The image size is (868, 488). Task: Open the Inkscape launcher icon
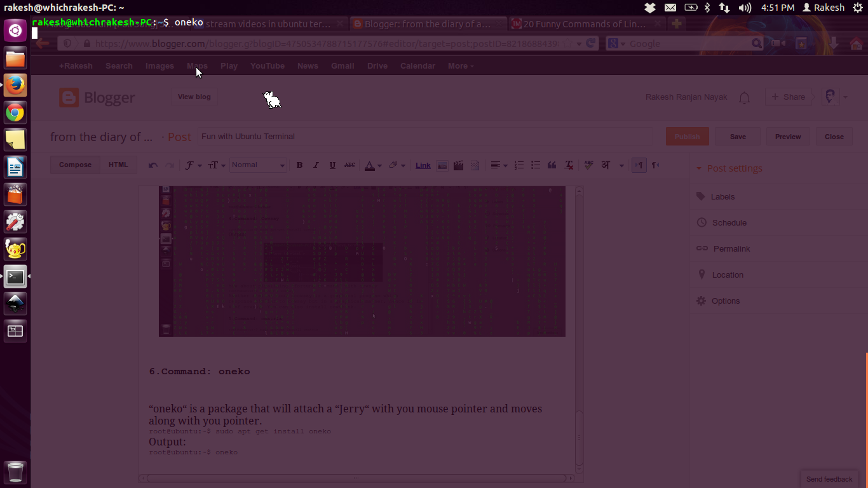click(x=15, y=304)
